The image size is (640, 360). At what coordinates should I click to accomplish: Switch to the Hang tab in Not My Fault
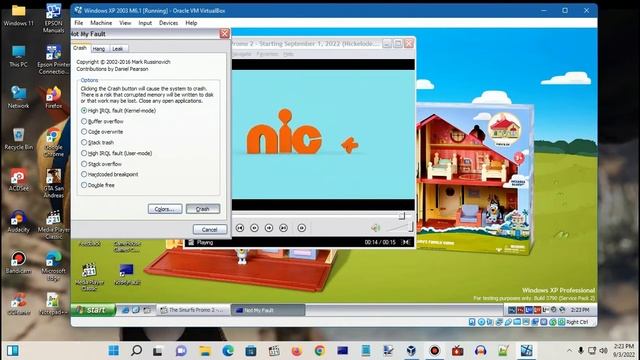click(x=99, y=49)
